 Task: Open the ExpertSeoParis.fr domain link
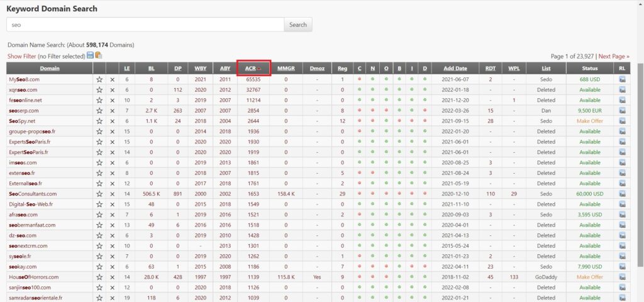click(28, 152)
